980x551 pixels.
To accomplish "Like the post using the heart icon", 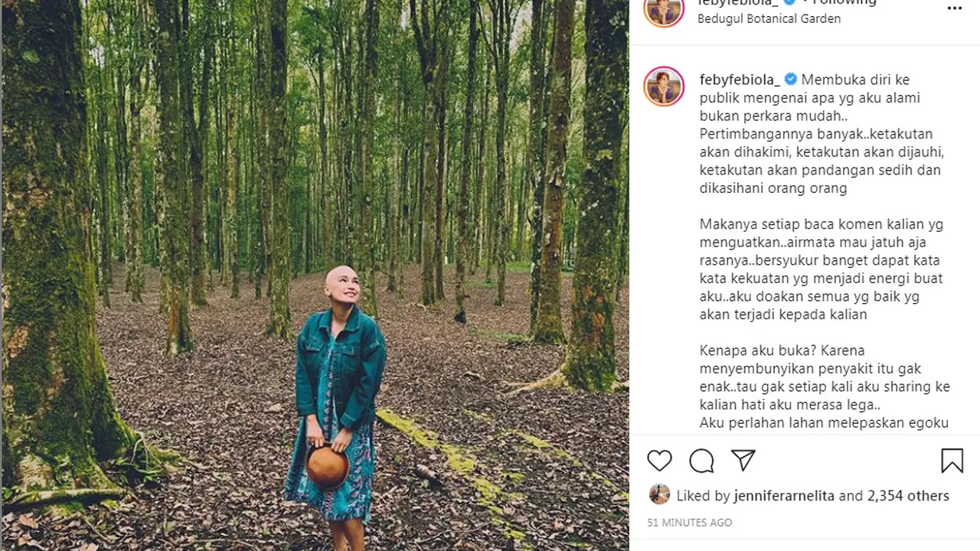I will point(659,460).
